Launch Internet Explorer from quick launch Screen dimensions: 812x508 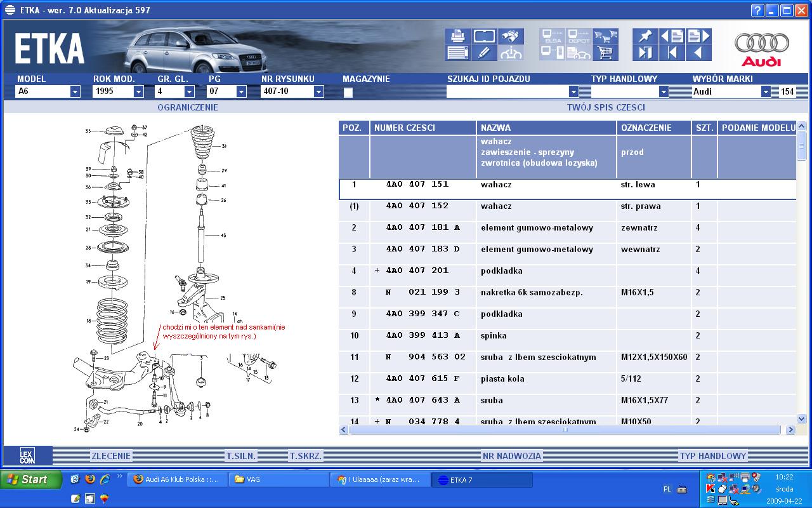[105, 479]
